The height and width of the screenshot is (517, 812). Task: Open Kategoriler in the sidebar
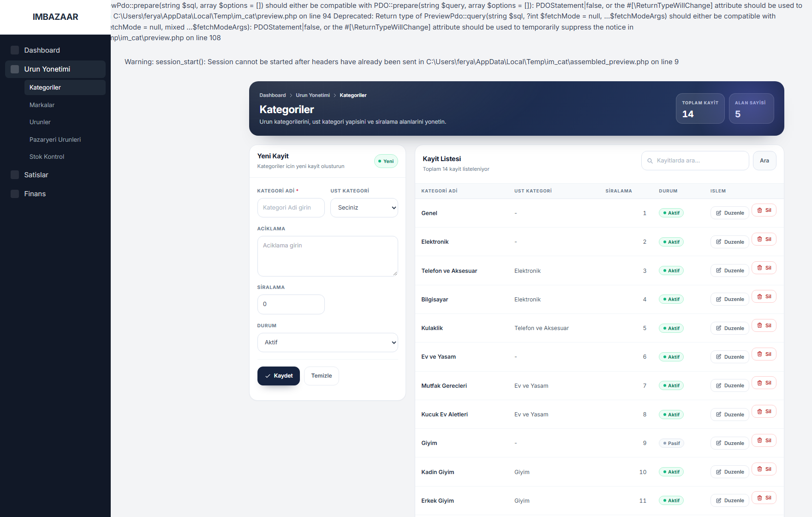pyautogui.click(x=65, y=87)
